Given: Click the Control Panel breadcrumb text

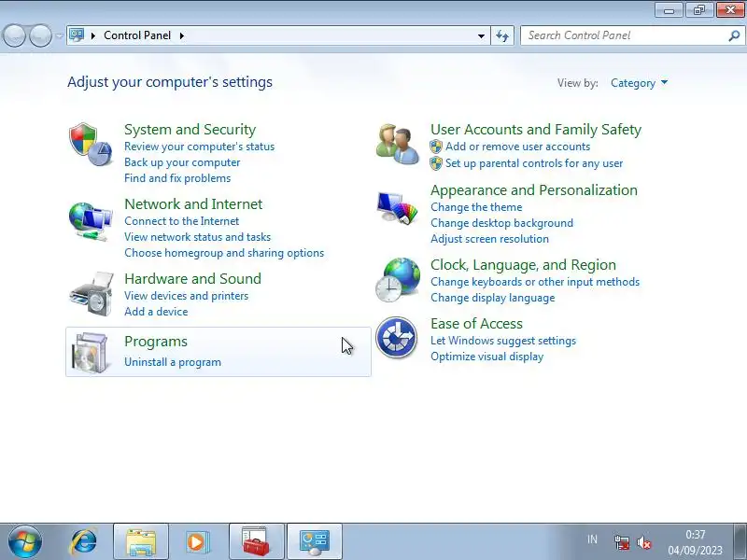Looking at the screenshot, I should [137, 35].
